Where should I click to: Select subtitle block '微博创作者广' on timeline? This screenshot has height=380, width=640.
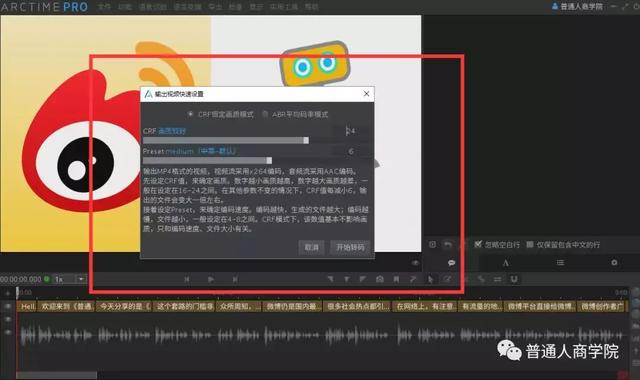tap(601, 307)
